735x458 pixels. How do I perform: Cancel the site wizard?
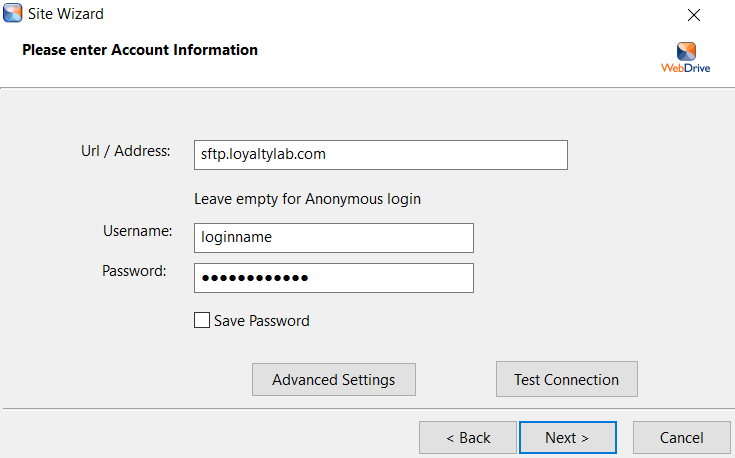point(681,438)
